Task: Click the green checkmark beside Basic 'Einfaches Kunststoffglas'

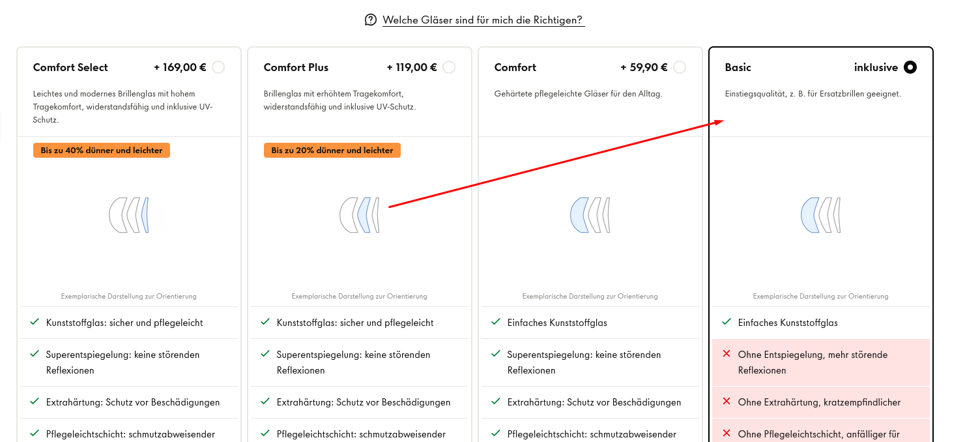Action: point(727,322)
